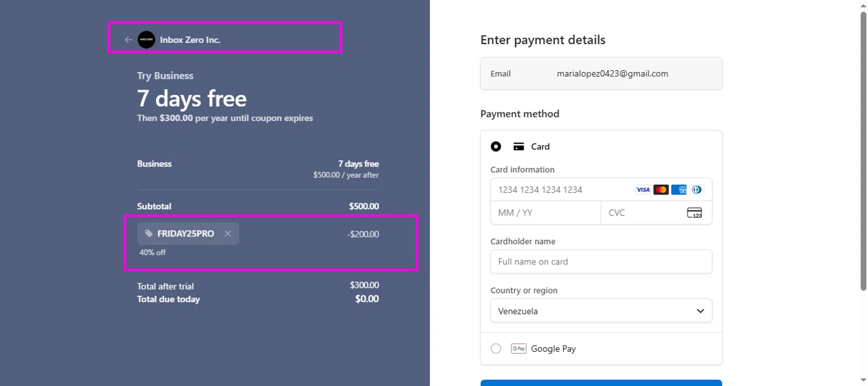Click the dropdown chevron next to Venezuela
Image resolution: width=868 pixels, height=386 pixels.
tap(700, 311)
